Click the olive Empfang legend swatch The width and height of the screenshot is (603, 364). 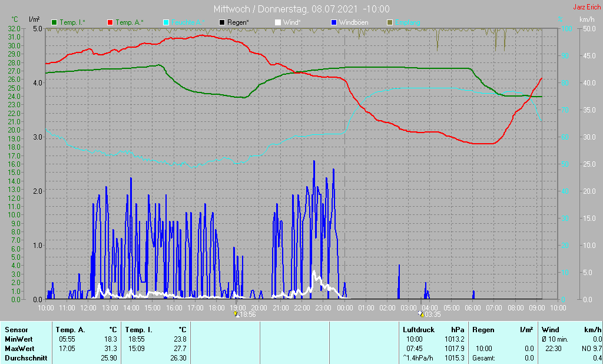coord(390,23)
